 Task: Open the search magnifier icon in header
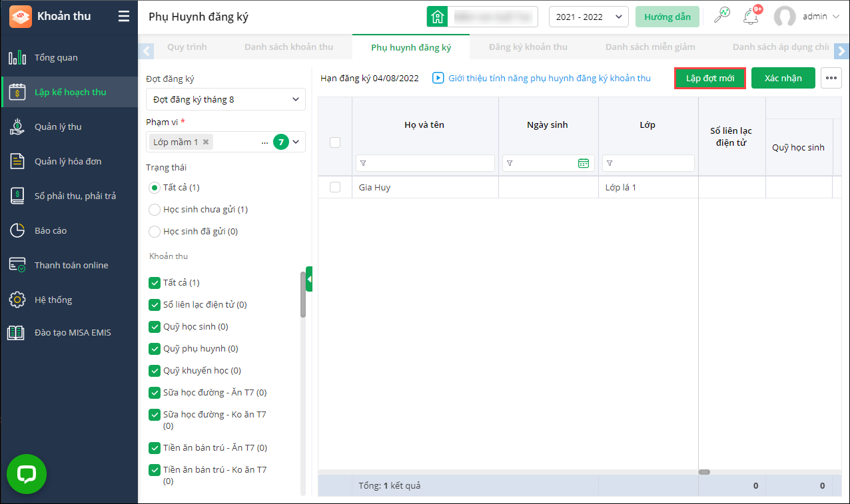point(721,16)
